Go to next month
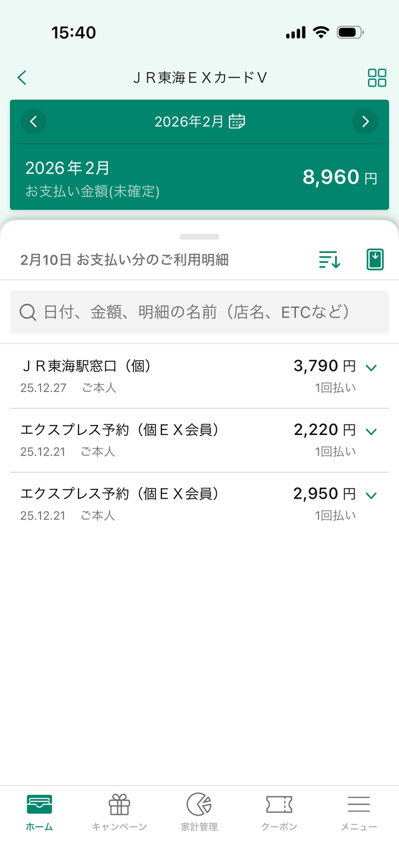Image resolution: width=399 pixels, height=868 pixels. [365, 122]
